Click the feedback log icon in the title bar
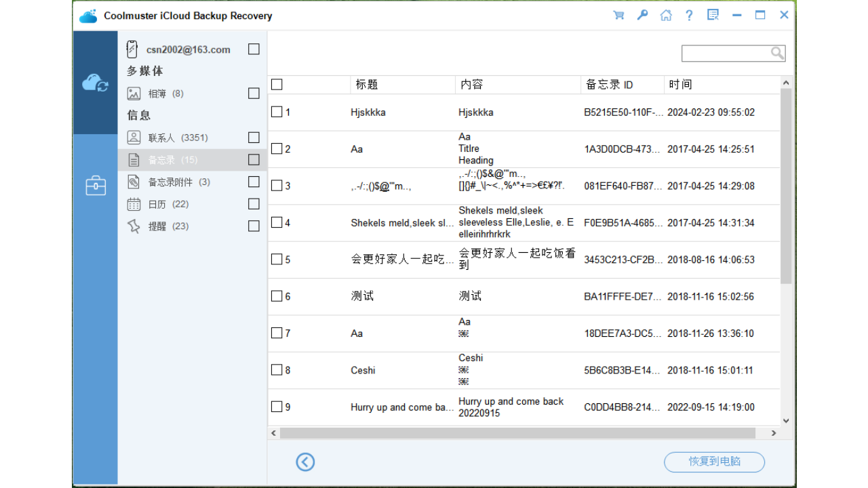This screenshot has height=488, width=868. [713, 14]
